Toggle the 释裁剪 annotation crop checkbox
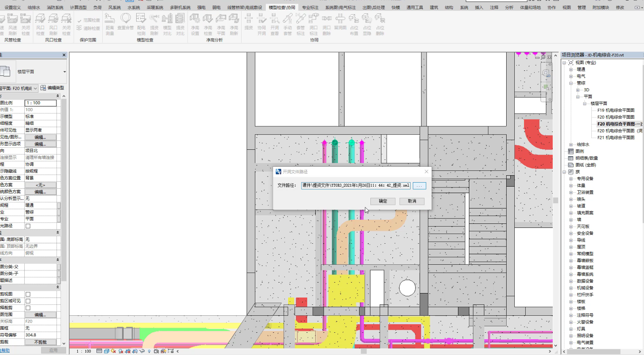Screen dimensions: 644x355 pyautogui.click(x=28, y=308)
